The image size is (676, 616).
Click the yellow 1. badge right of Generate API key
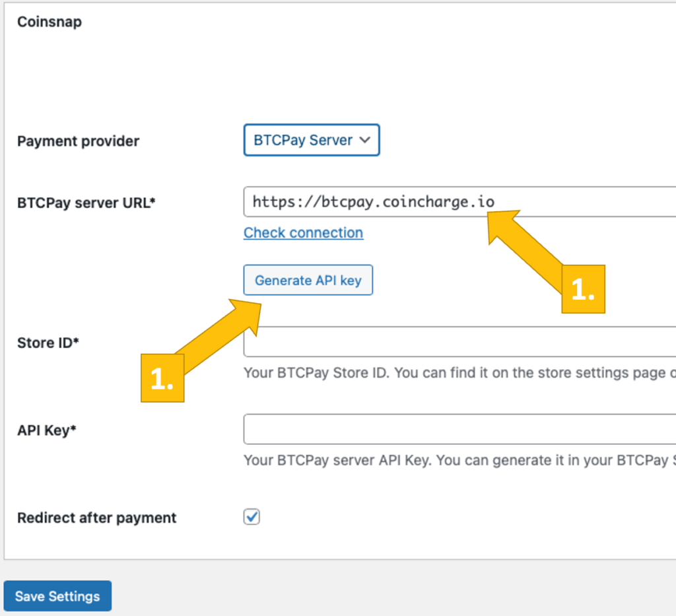[x=583, y=289]
